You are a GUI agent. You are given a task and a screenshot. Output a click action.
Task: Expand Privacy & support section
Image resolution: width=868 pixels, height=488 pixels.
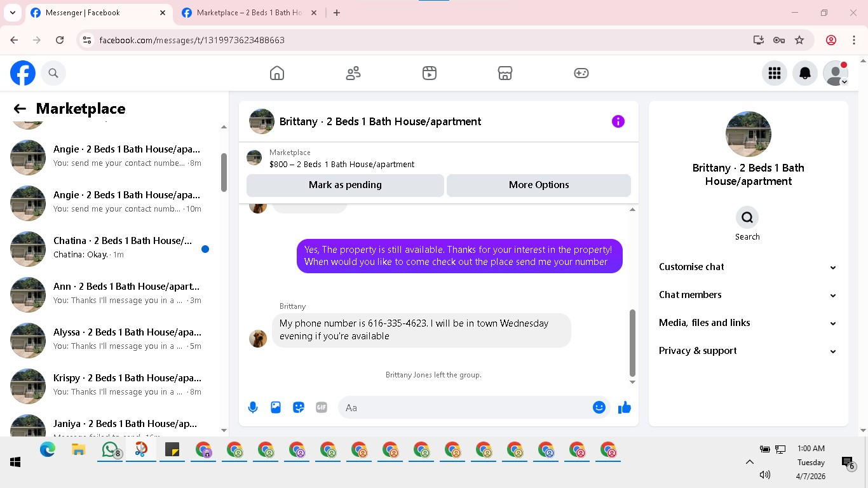click(x=748, y=351)
